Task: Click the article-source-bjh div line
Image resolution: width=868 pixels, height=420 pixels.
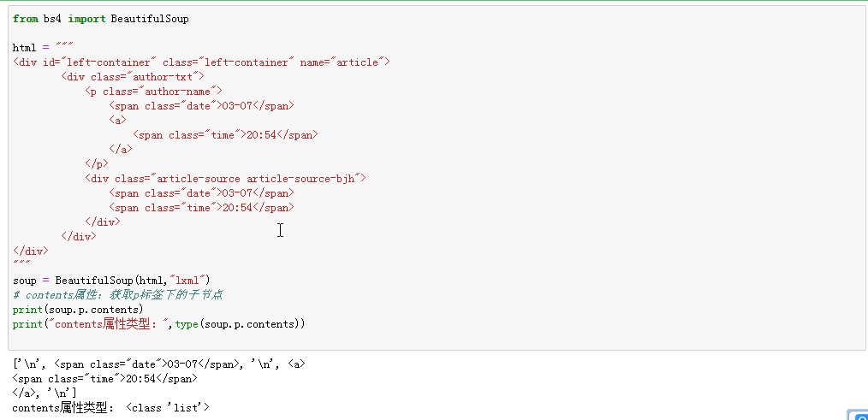Action: click(225, 179)
